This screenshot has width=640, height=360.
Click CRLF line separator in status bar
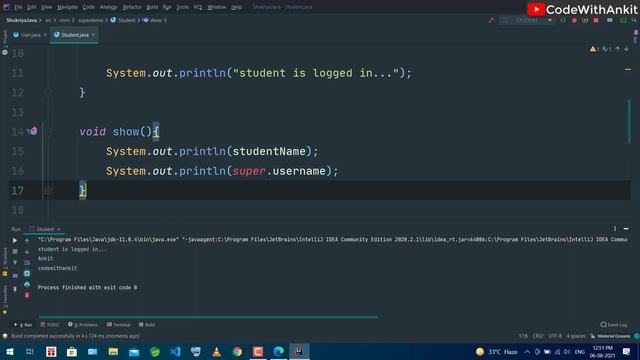coord(538,336)
